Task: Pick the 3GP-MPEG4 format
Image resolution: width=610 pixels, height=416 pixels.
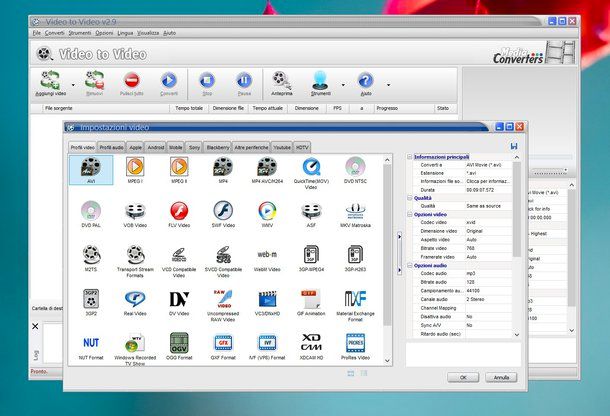Action: pos(311,258)
